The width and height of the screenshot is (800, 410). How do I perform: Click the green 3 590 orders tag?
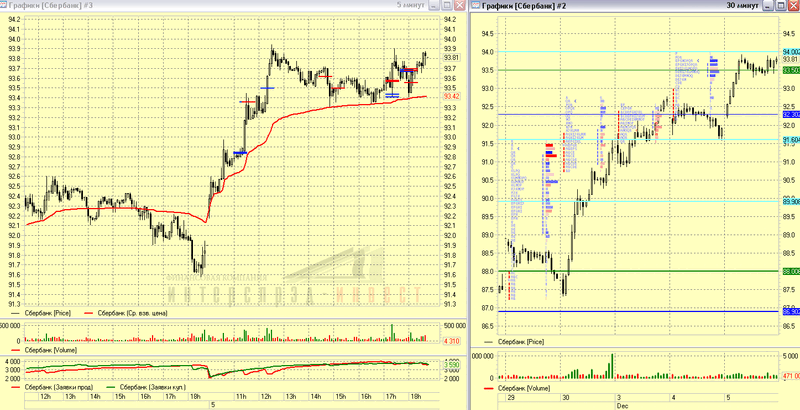tap(452, 365)
